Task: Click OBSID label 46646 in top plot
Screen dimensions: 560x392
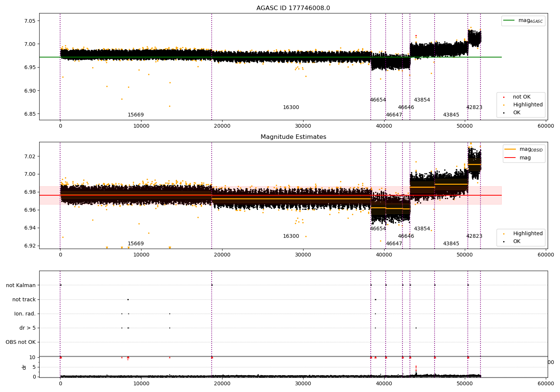Action: (406, 108)
